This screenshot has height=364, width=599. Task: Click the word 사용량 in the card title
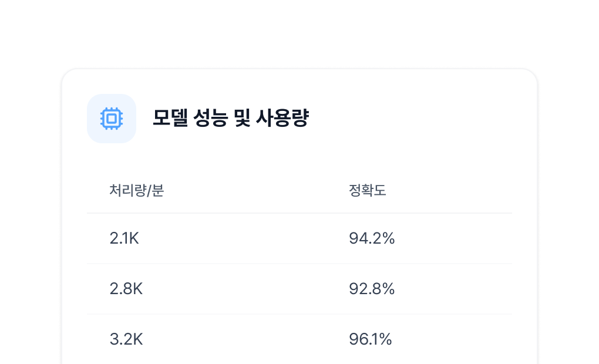pos(282,119)
